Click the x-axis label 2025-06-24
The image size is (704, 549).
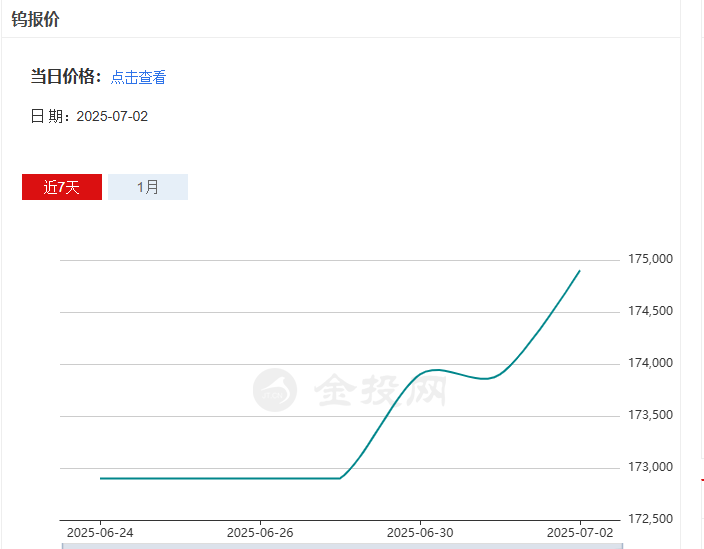click(100, 533)
